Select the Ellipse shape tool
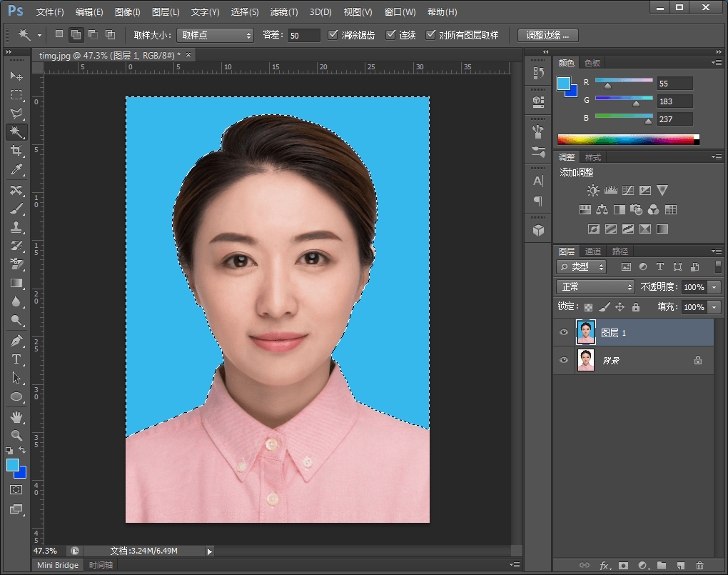Image resolution: width=728 pixels, height=575 pixels. tap(16, 397)
